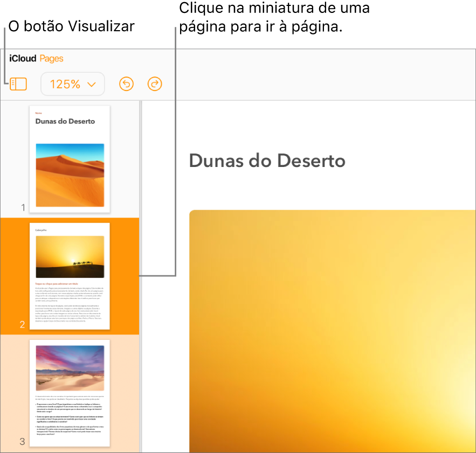Click the large desert image in document
The image size is (476, 453).
point(333,331)
